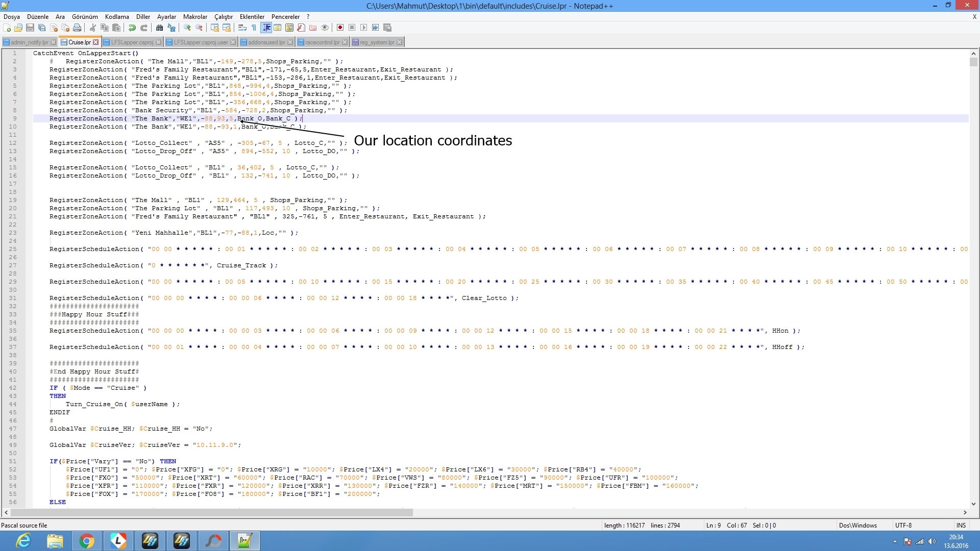
Task: Toggle show all characters pilcrow icon
Action: 254,28
